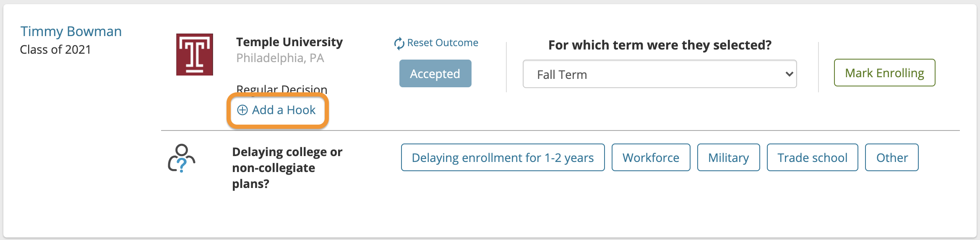Choose the Workforce plan option
The image size is (980, 240).
click(651, 157)
